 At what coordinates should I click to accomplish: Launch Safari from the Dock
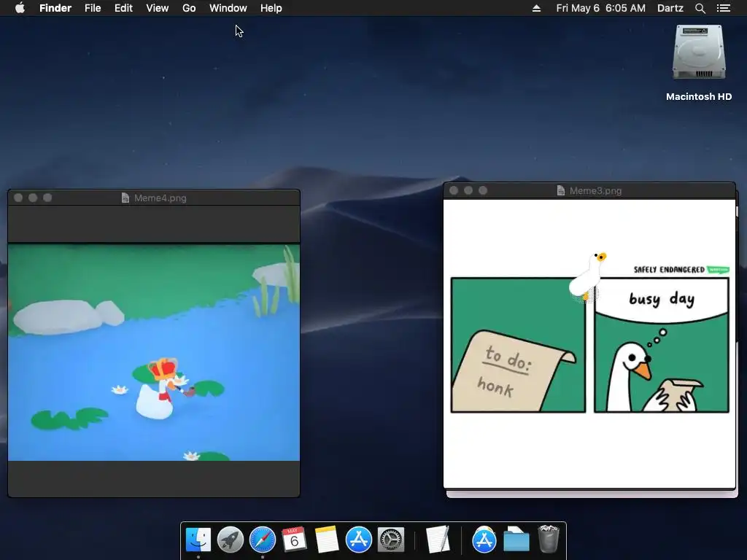263,540
